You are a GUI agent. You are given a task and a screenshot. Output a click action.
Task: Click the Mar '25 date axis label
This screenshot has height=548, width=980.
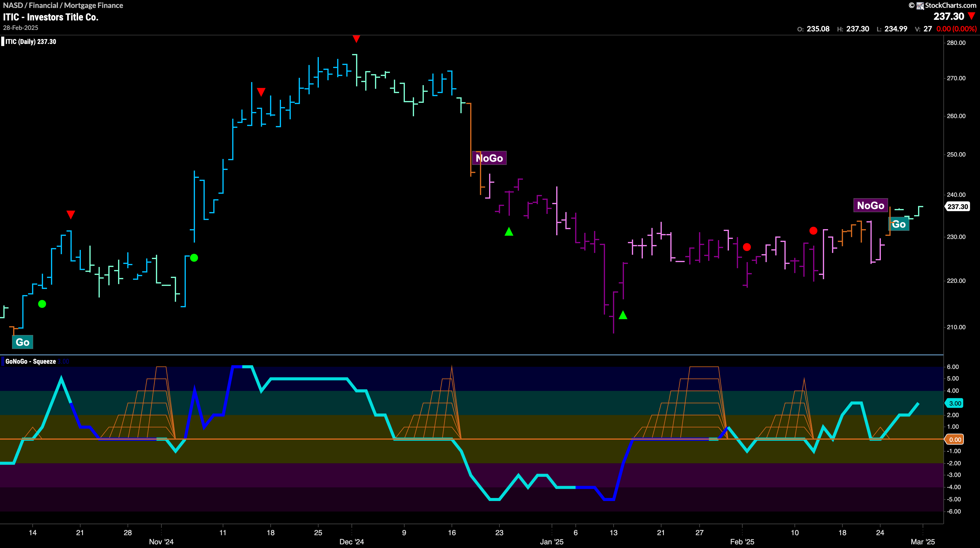[923, 542]
